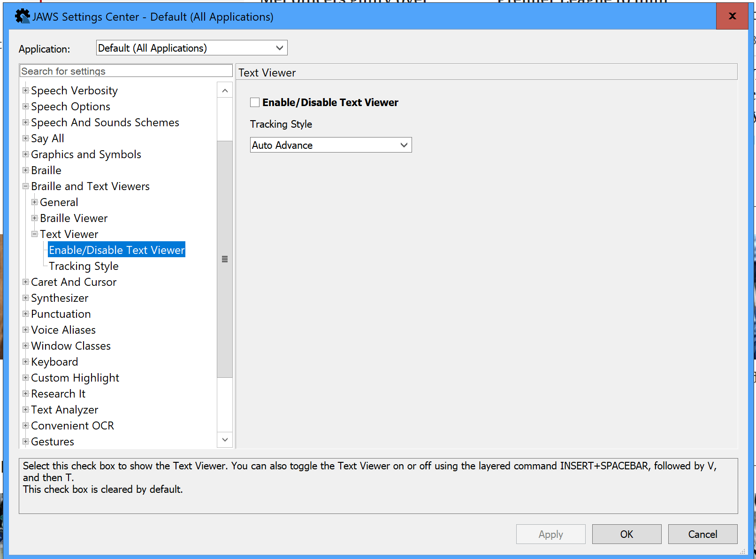756x559 pixels.
Task: Check the Enable/Disable Text Viewer checkbox
Action: [x=255, y=102]
